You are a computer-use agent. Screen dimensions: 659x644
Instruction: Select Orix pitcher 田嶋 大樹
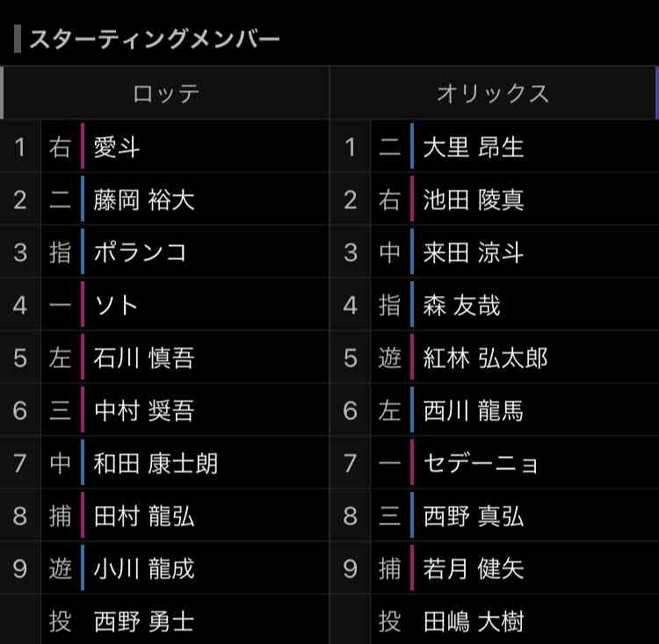[x=474, y=621]
